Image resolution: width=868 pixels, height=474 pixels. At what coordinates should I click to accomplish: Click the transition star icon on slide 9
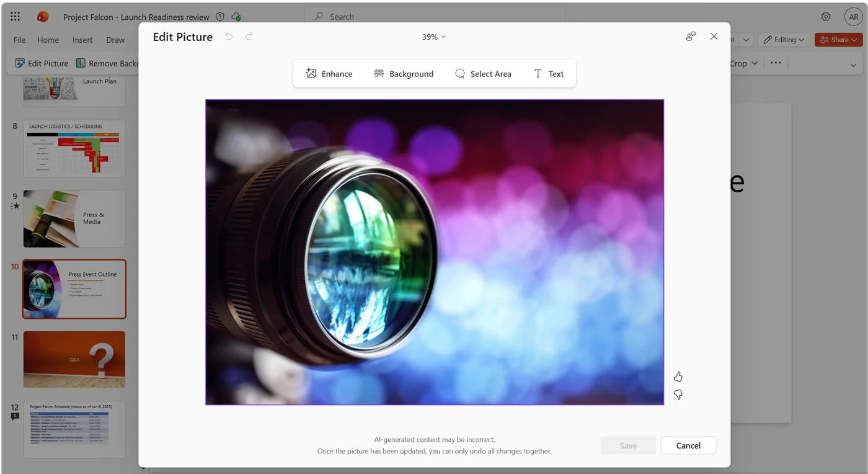click(x=15, y=205)
